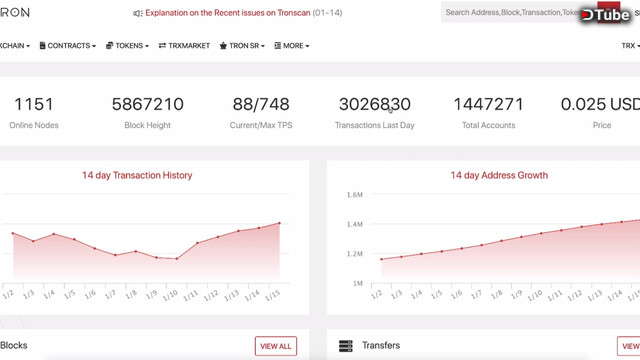This screenshot has height=360, width=640.
Task: Click the 1M axis label on address chart
Action: tap(358, 283)
